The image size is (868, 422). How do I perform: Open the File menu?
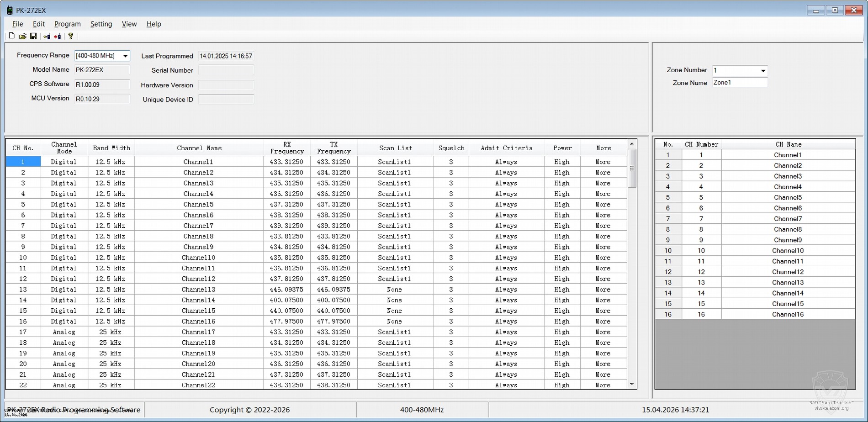(x=17, y=24)
